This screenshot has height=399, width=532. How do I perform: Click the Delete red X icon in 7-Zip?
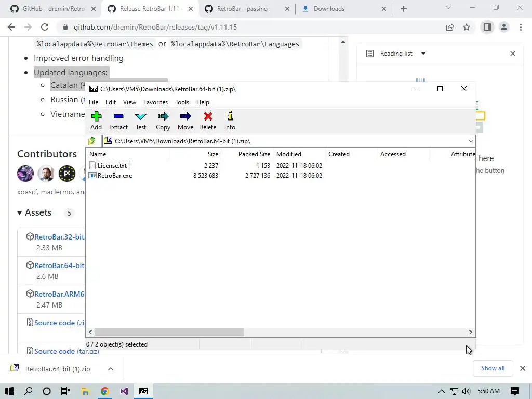click(x=208, y=116)
